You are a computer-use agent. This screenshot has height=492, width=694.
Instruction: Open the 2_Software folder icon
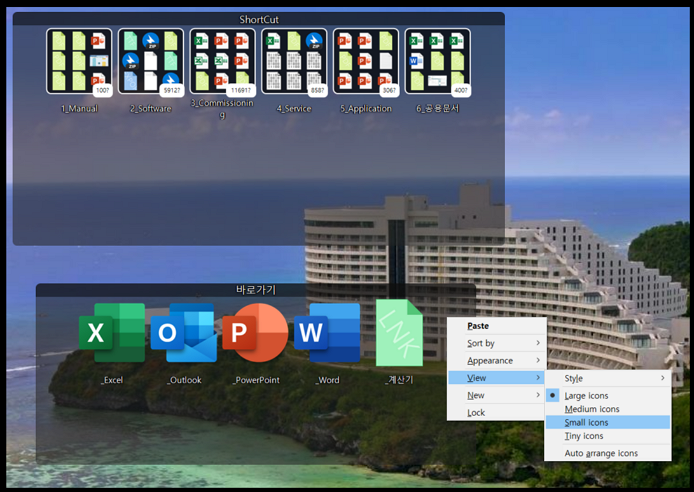tap(151, 61)
